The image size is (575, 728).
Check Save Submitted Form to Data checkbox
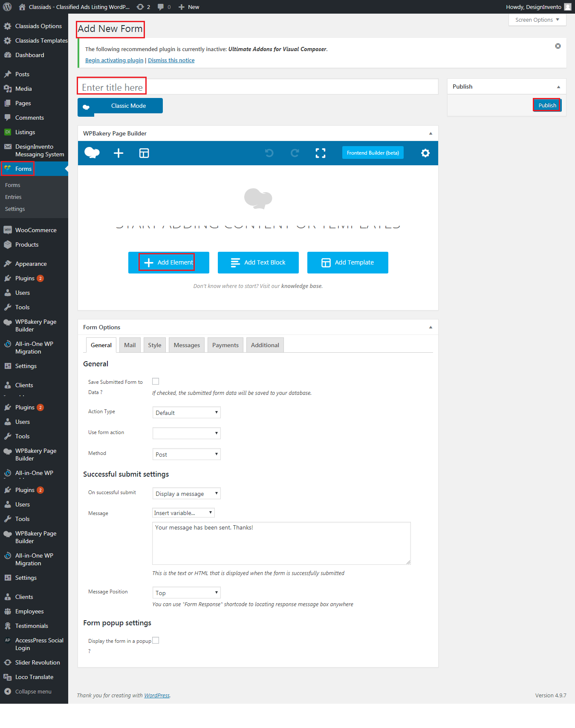pyautogui.click(x=156, y=381)
